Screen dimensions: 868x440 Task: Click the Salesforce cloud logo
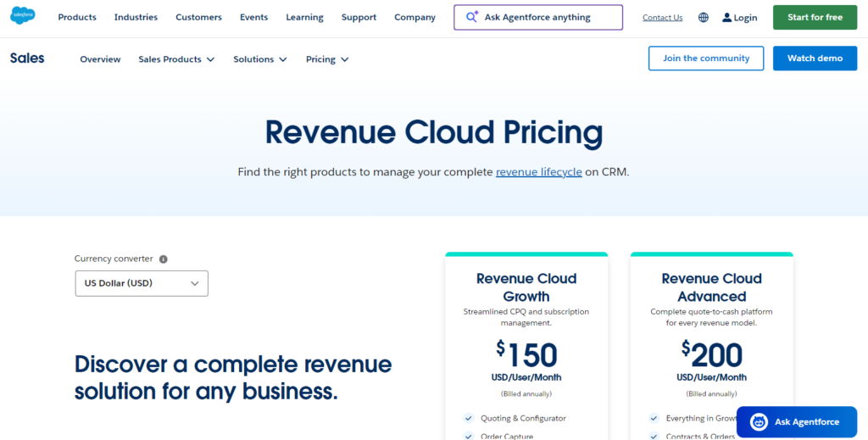pyautogui.click(x=23, y=16)
